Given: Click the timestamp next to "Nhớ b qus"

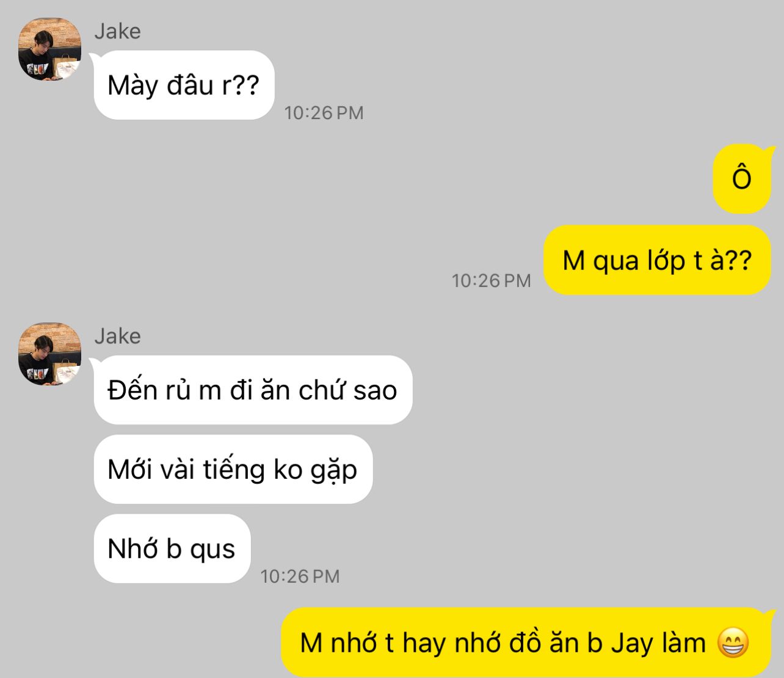Looking at the screenshot, I should [x=300, y=576].
